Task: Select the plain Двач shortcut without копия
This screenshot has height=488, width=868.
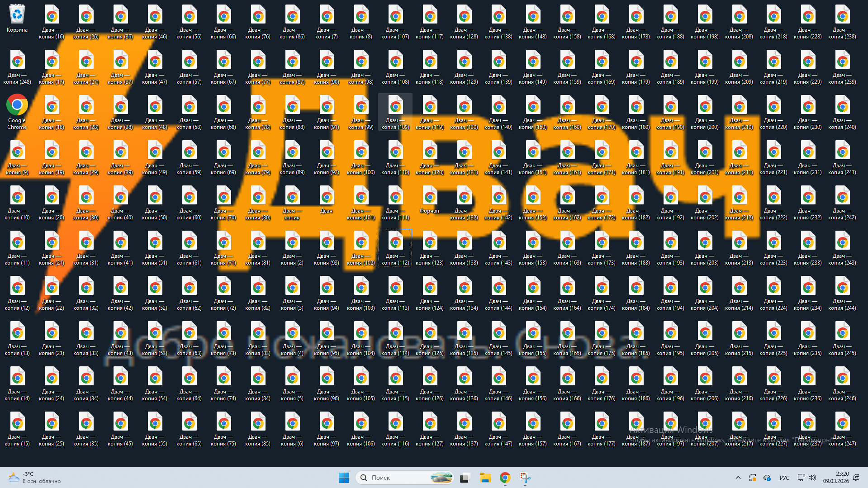Action: point(327,200)
